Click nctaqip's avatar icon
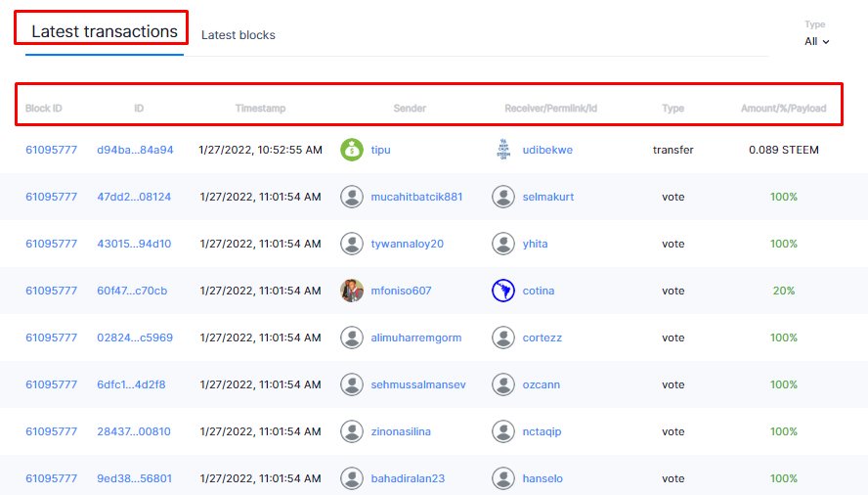Screen dimensions: 868x495 503,431
